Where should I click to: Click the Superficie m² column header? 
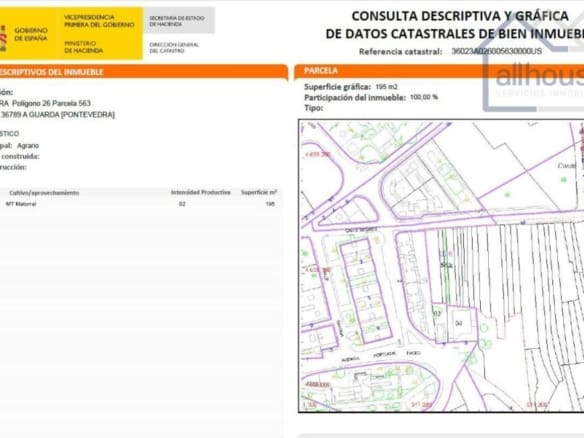pos(258,192)
